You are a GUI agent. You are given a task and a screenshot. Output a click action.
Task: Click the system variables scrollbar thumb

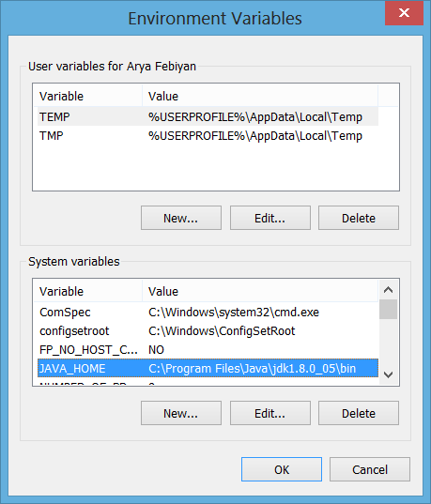388,309
